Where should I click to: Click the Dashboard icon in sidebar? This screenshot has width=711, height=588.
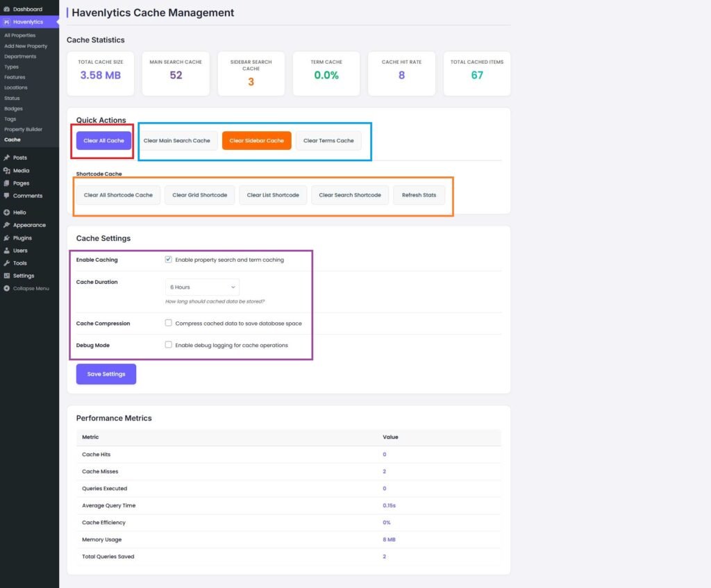pos(7,9)
